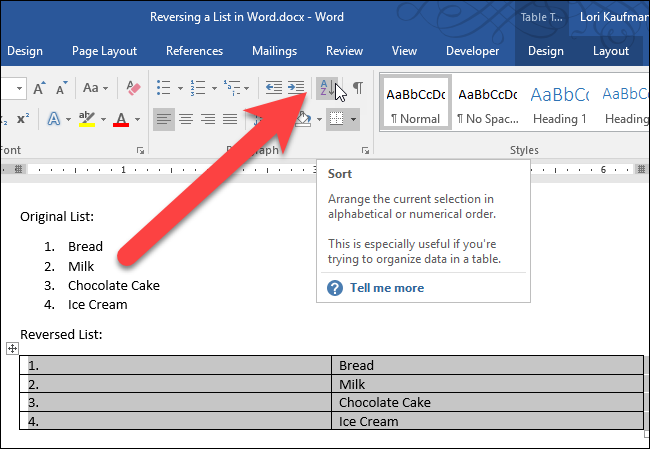
Task: Apply the Heading 1 style
Action: click(x=558, y=105)
